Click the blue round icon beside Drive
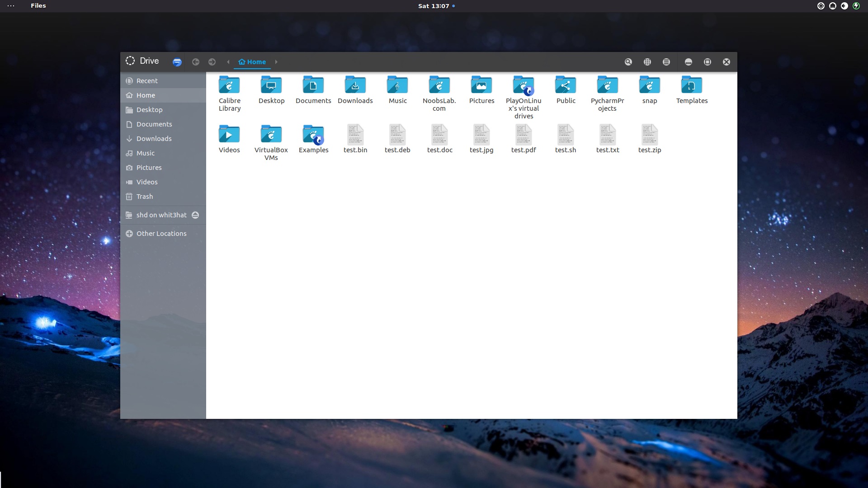Image resolution: width=868 pixels, height=488 pixels. [x=177, y=62]
